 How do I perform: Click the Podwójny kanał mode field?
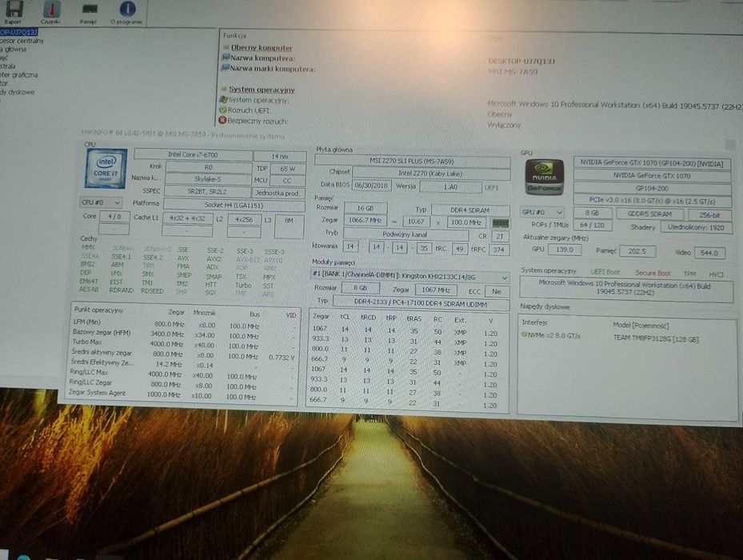pos(405,234)
